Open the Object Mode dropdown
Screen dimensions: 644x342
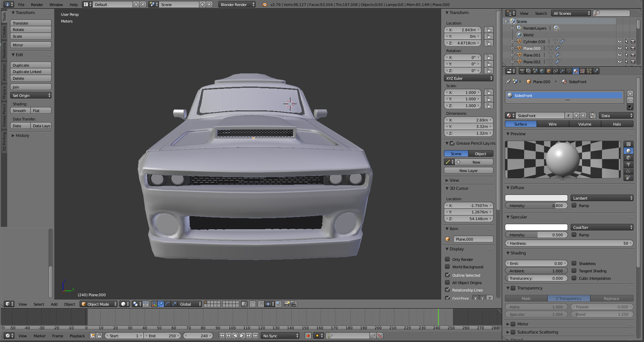(98, 304)
